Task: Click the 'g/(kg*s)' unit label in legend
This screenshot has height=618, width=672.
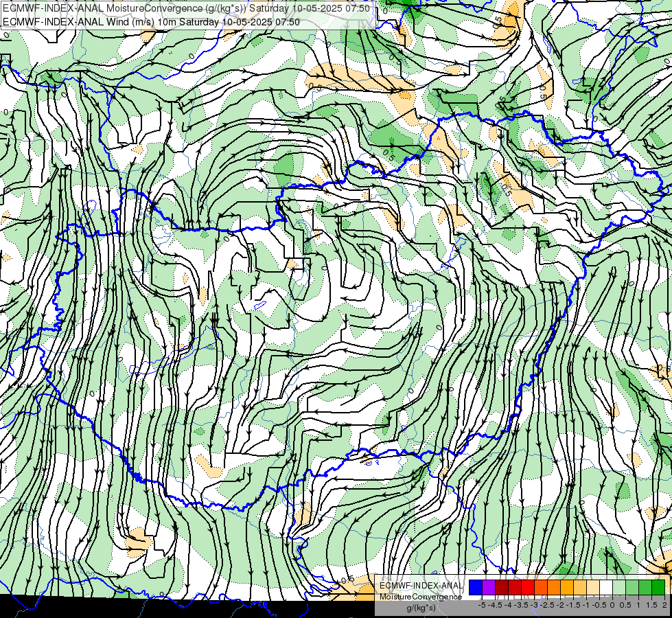Action: tap(421, 608)
